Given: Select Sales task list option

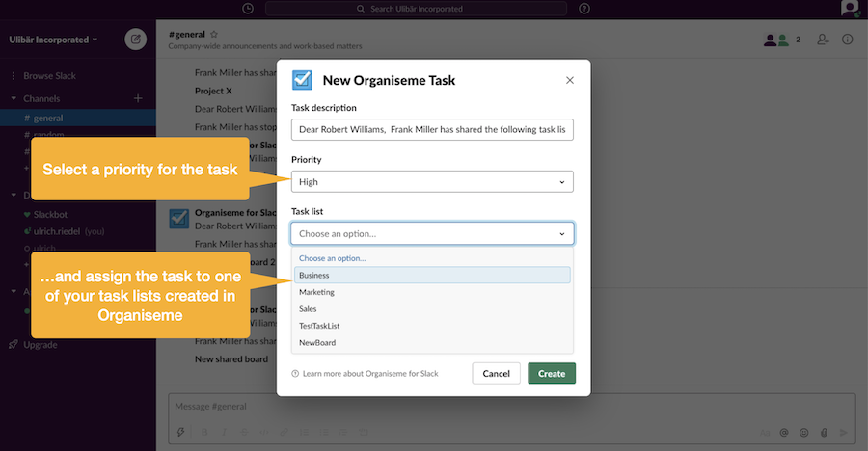Looking at the screenshot, I should tap(432, 308).
